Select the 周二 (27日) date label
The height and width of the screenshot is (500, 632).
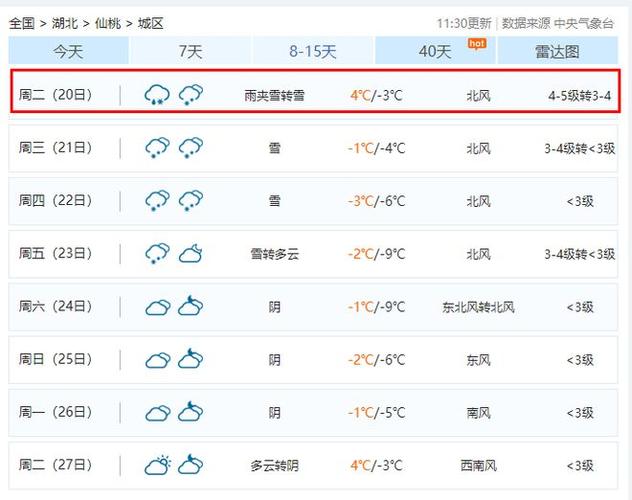tap(55, 465)
